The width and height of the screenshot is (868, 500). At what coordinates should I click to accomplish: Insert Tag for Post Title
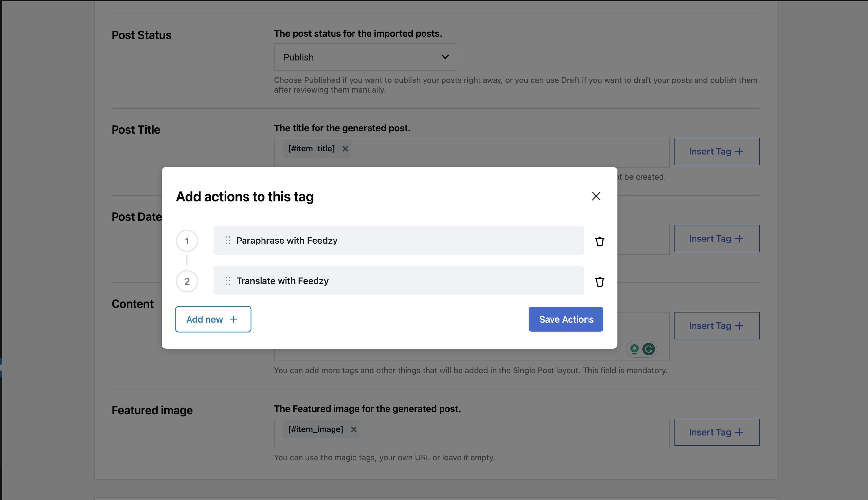pos(717,151)
